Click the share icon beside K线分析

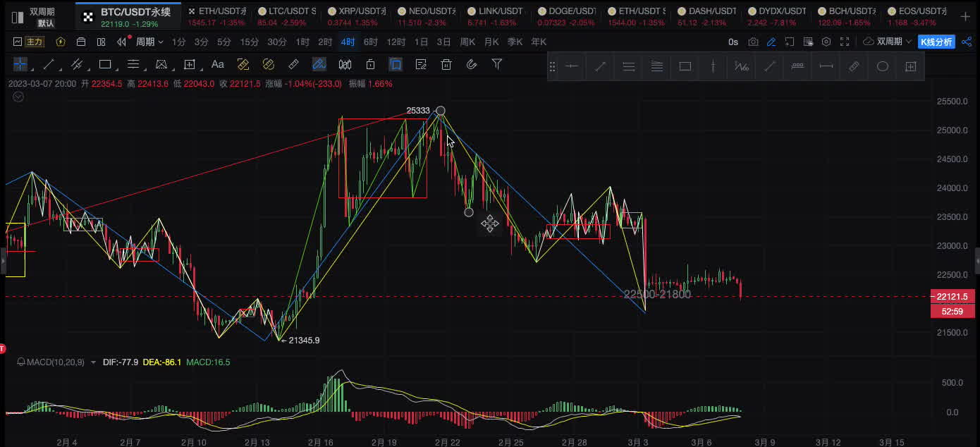point(967,42)
